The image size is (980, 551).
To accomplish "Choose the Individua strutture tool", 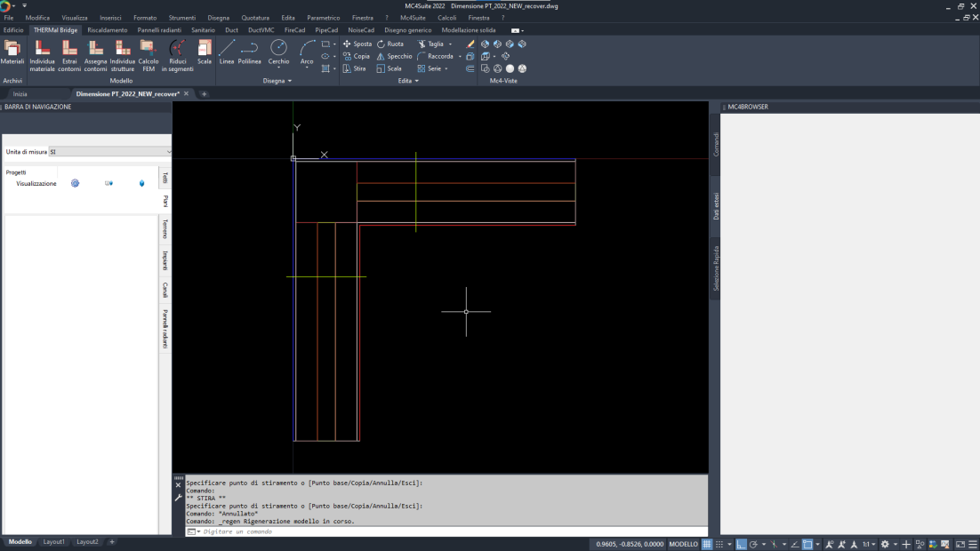I will [x=123, y=56].
